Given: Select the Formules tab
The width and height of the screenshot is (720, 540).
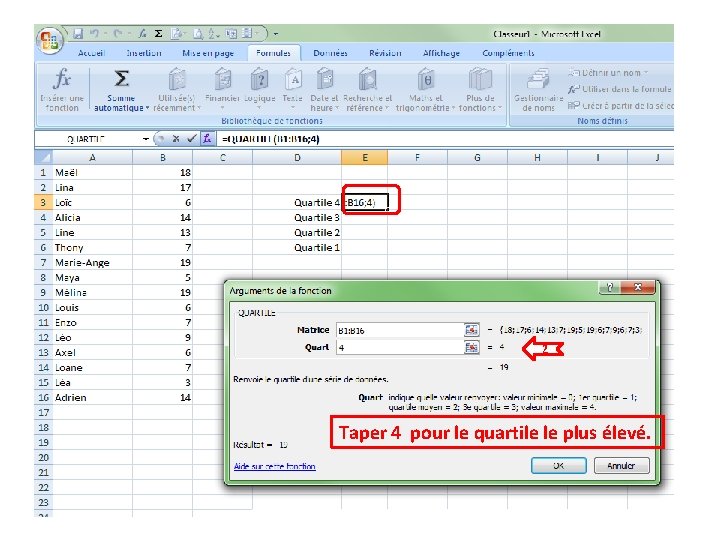Looking at the screenshot, I should pos(274,53).
